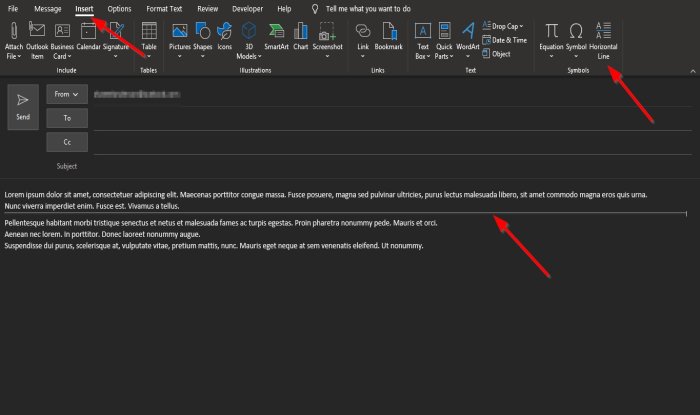700x415 pixels.
Task: Click the Tell me search box
Action: [368, 8]
